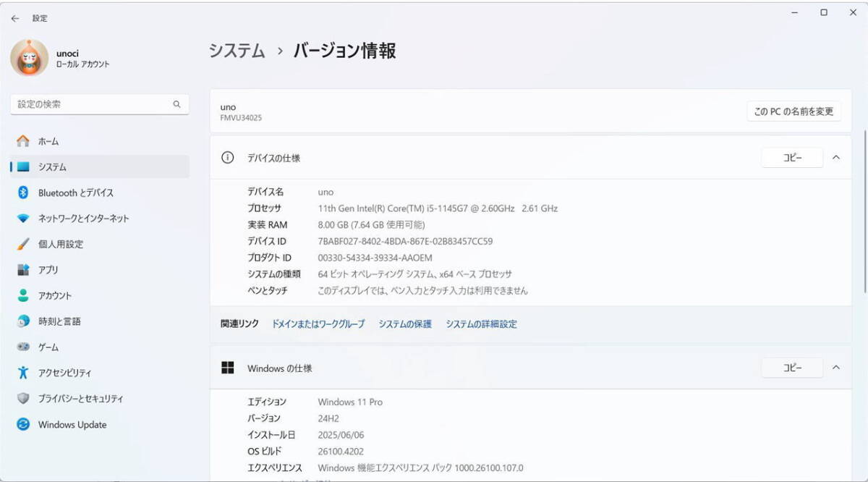Viewport: 868px width, 482px height.
Task: Click the personalization paintbrush icon
Action: tap(23, 244)
